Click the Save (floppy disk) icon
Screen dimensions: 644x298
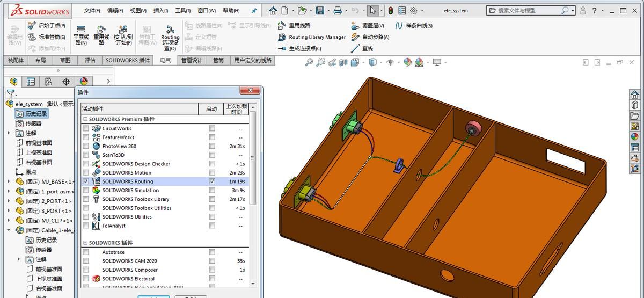pyautogui.click(x=320, y=10)
